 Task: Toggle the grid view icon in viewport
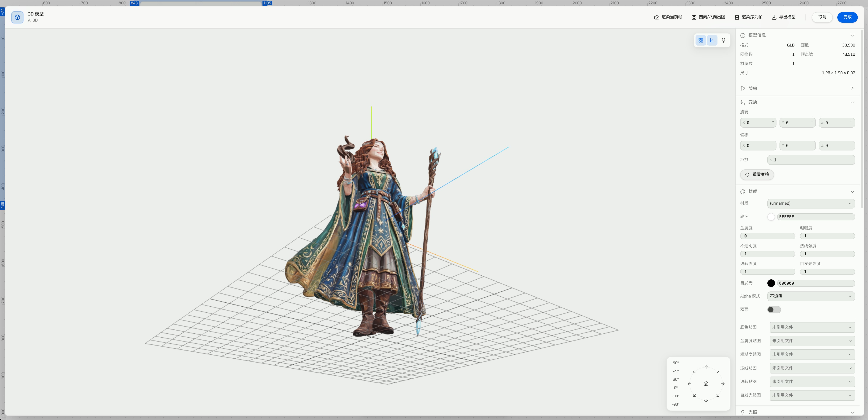point(700,40)
